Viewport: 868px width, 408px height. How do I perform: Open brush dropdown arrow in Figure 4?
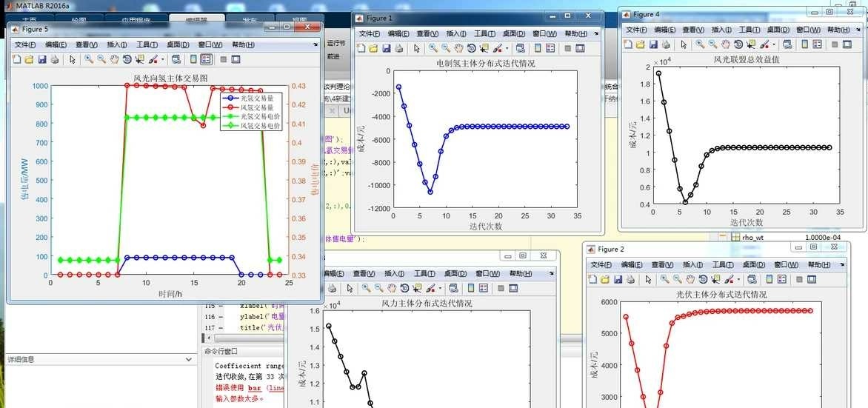pos(775,44)
